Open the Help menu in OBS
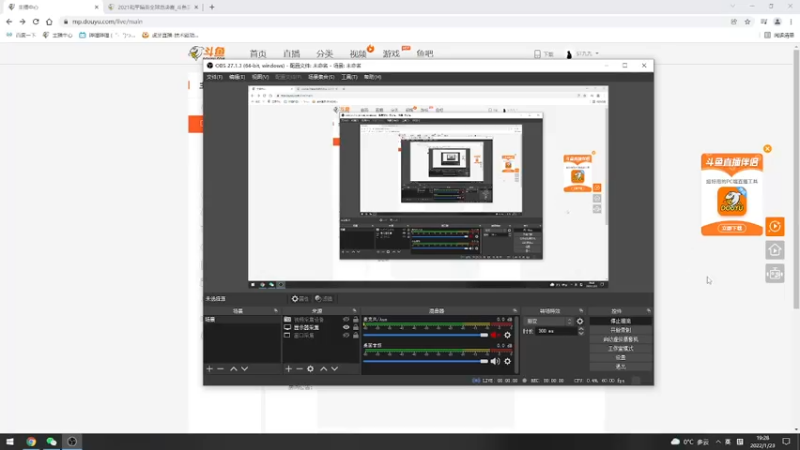800x450 pixels. pyautogui.click(x=372, y=77)
